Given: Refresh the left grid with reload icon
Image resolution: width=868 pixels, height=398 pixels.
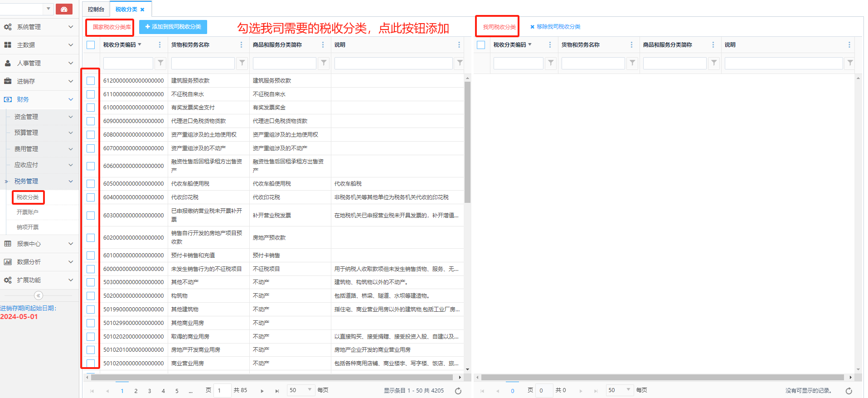Looking at the screenshot, I should pyautogui.click(x=458, y=391).
